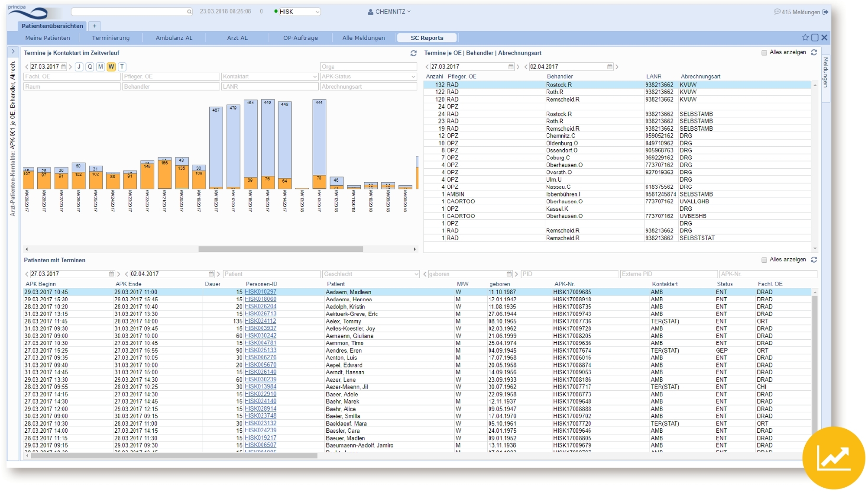868x492 pixels.
Task: Switch the chart interval to weekly (W)
Action: tap(111, 67)
